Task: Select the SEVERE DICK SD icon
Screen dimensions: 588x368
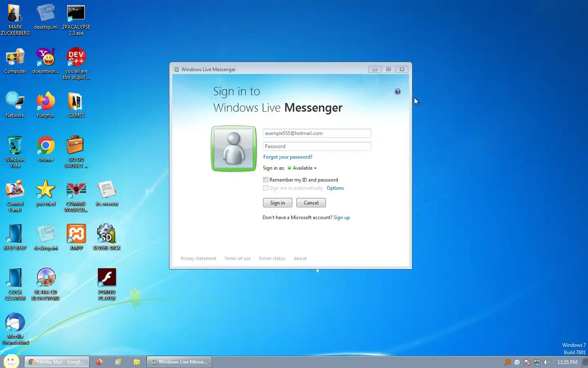Action: coord(107,238)
